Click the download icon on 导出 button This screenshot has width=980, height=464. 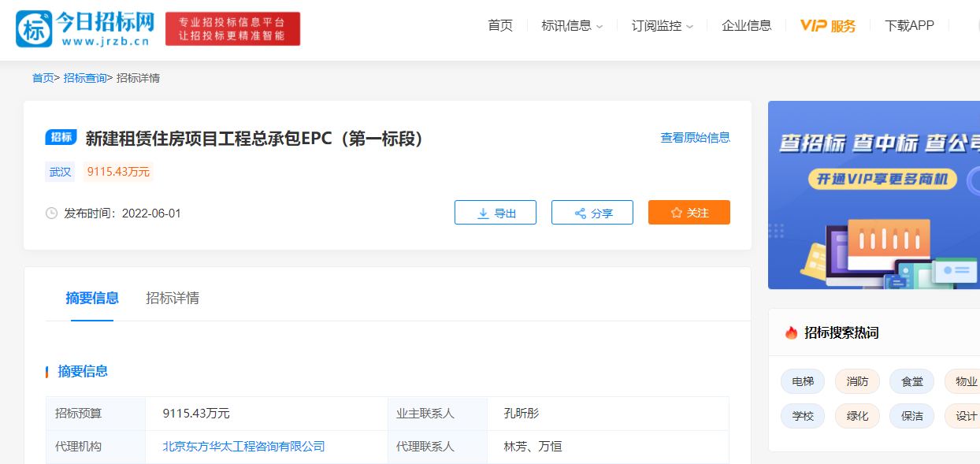(x=483, y=212)
